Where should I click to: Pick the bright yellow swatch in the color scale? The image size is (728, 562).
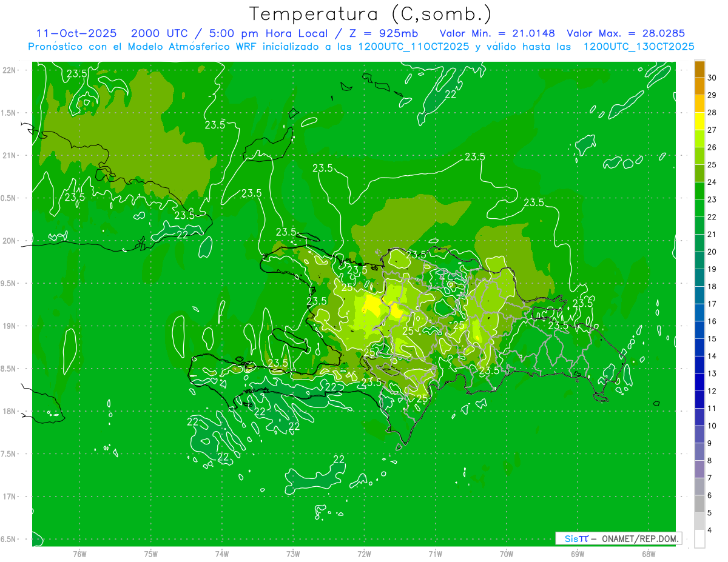[x=699, y=121]
